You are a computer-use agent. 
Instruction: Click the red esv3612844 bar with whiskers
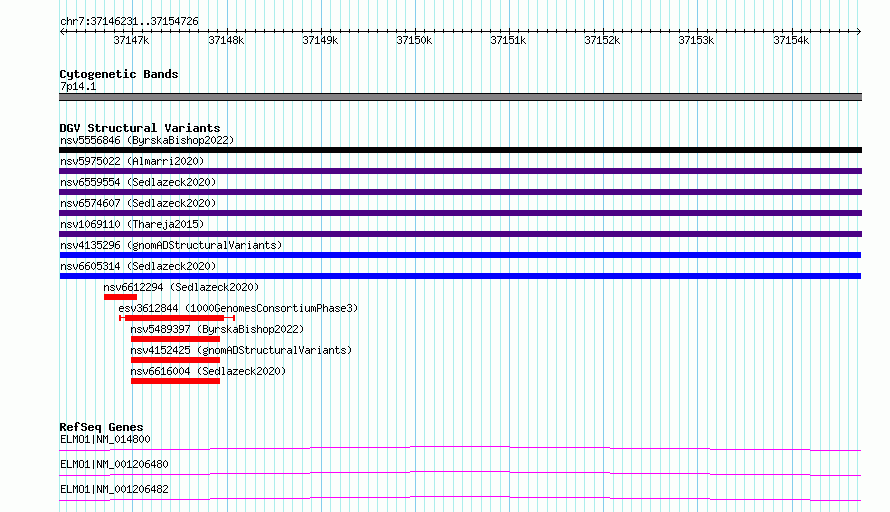click(177, 318)
